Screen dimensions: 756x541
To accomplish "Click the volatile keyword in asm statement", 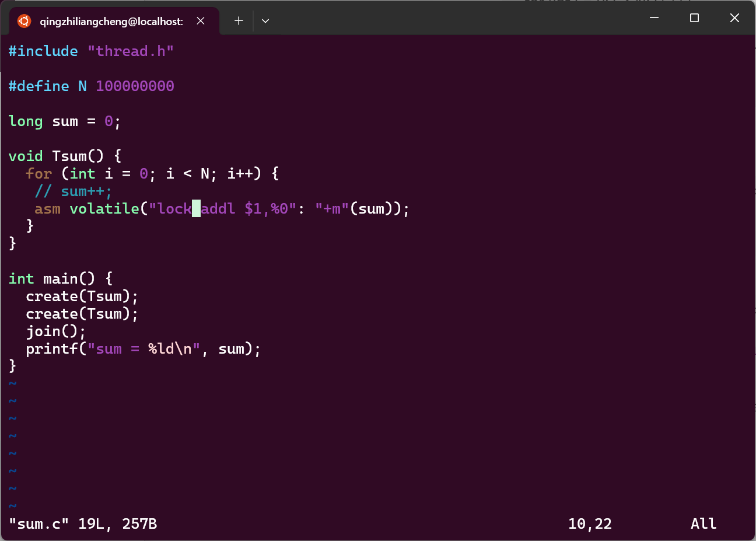I will click(104, 209).
